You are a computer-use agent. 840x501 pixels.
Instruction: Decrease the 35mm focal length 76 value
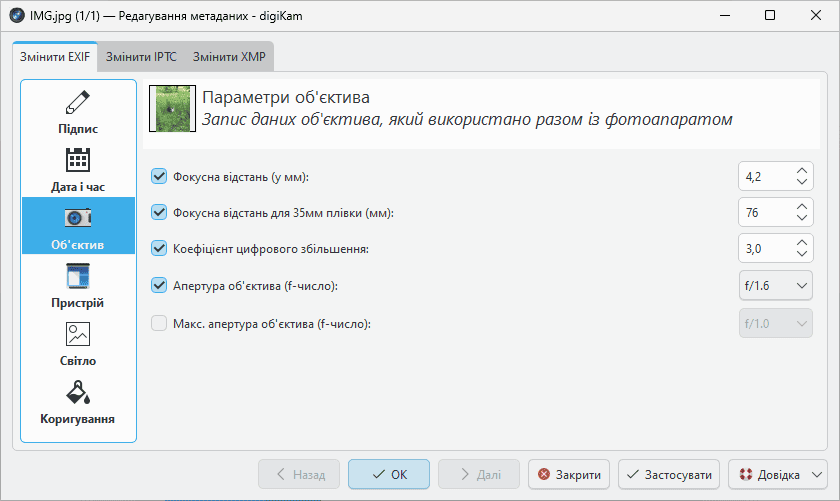pyautogui.click(x=802, y=218)
